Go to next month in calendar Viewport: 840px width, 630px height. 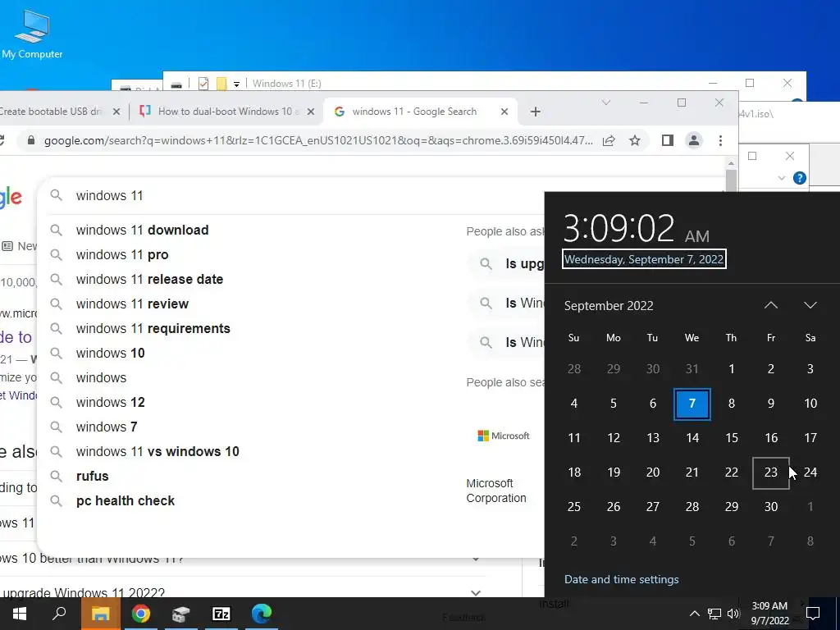810,305
